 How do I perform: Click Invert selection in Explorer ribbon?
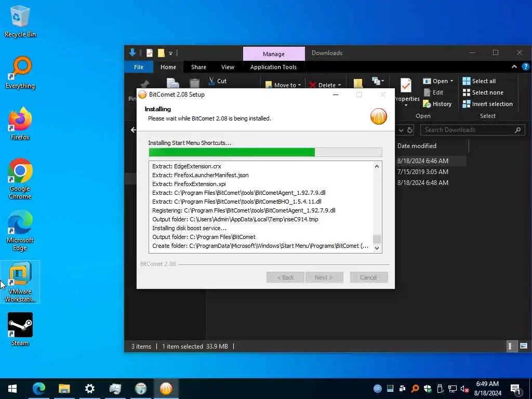coord(487,104)
